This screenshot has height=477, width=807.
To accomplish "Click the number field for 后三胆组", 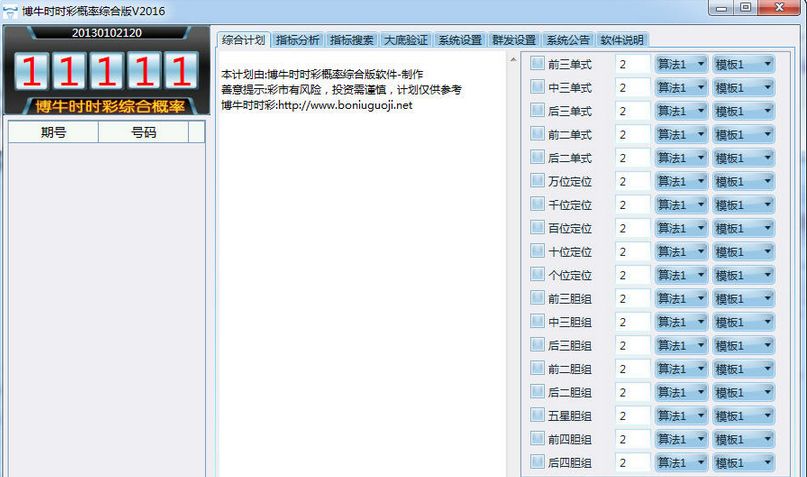I will point(633,345).
